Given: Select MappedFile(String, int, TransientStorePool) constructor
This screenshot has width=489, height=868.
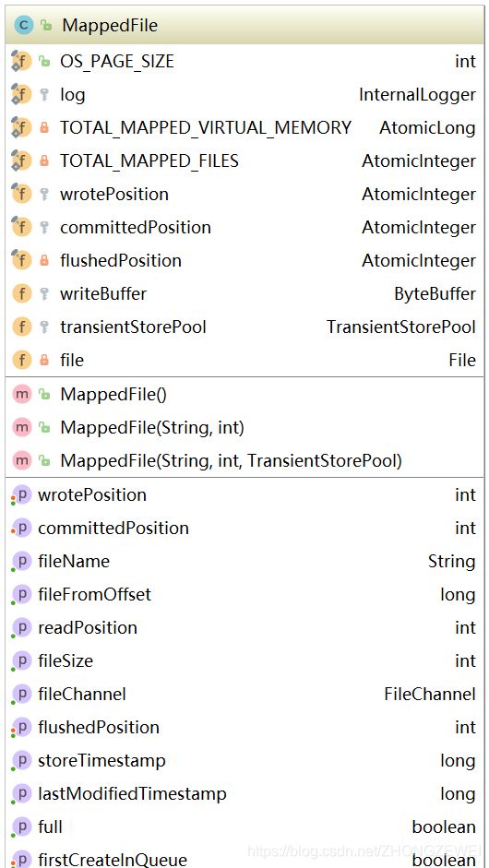Looking at the screenshot, I should pyautogui.click(x=244, y=460).
